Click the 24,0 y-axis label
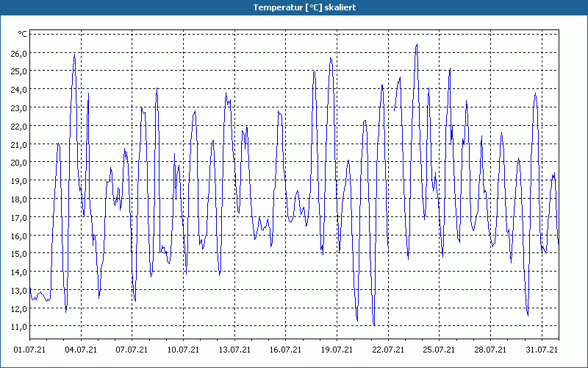588x368 pixels. pyautogui.click(x=19, y=89)
